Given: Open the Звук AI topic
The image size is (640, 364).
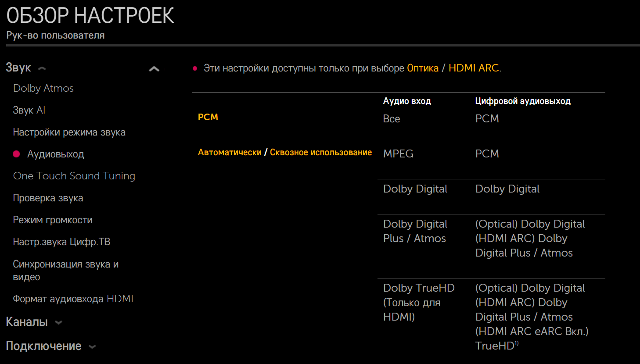Looking at the screenshot, I should click(x=29, y=110).
